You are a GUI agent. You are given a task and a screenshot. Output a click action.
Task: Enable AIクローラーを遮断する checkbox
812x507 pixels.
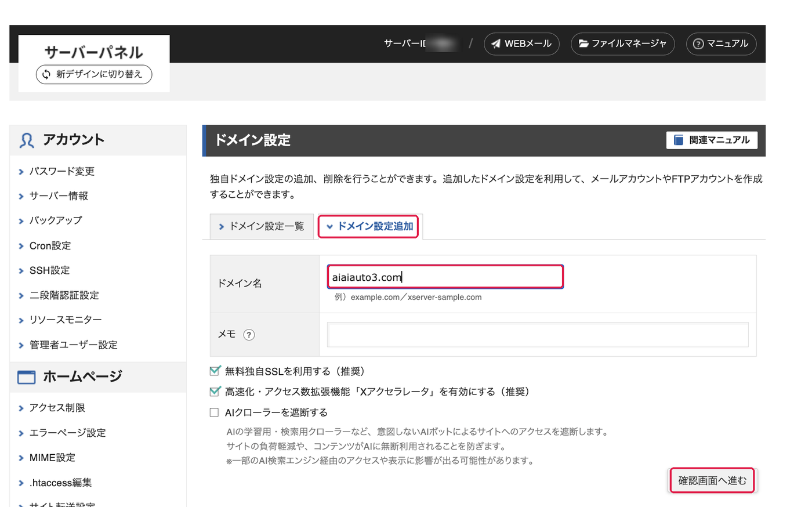(214, 412)
